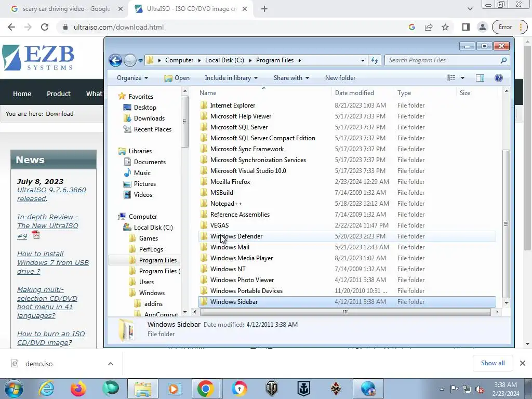The image size is (532, 399).
Task: Click volume icon in system tray
Action: pos(480,389)
